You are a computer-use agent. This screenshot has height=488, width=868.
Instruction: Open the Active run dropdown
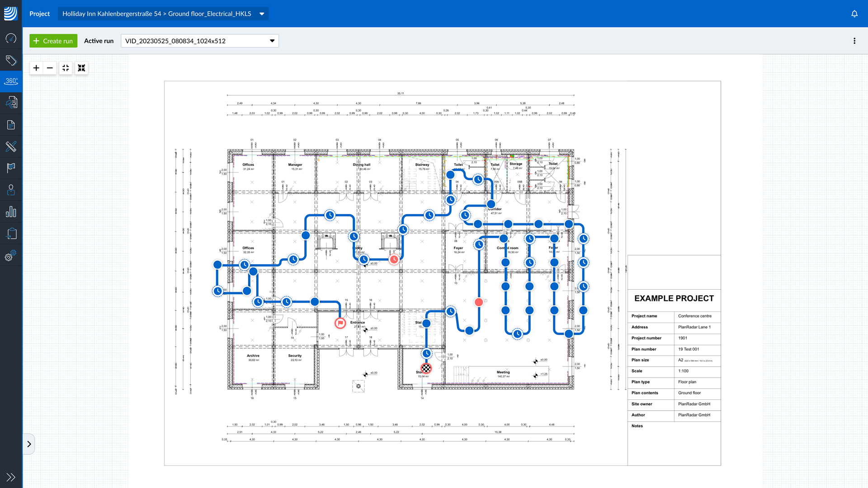tap(199, 41)
